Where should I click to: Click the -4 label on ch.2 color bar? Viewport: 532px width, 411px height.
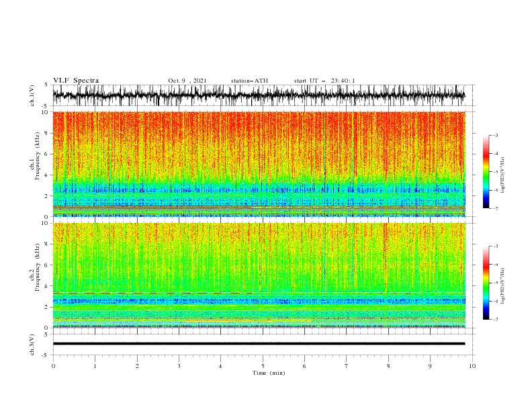(496, 265)
